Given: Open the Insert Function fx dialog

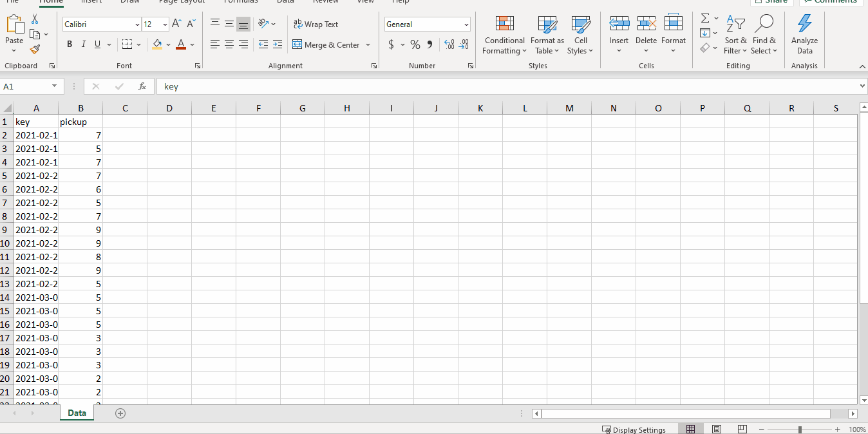Looking at the screenshot, I should click(x=142, y=86).
